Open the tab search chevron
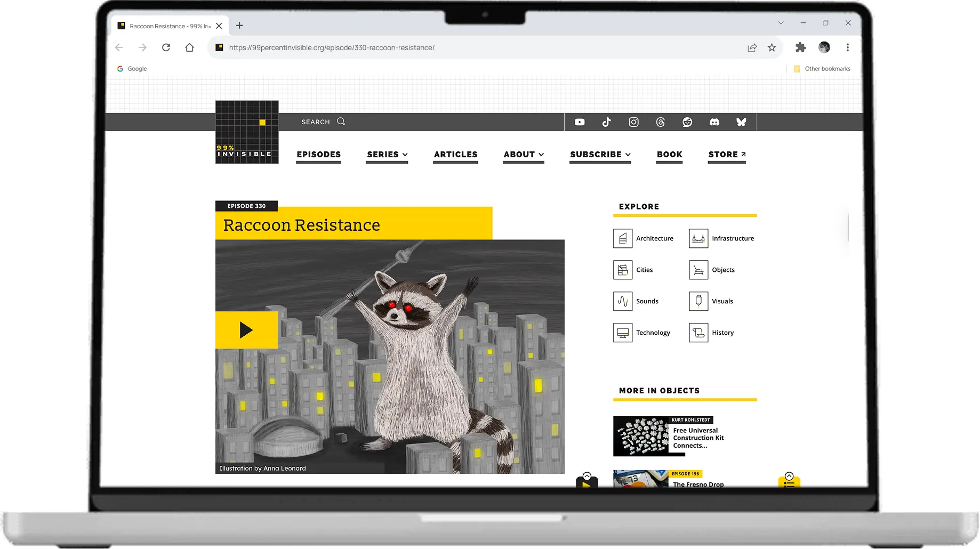Screen dimensions: 980x549 (781, 23)
